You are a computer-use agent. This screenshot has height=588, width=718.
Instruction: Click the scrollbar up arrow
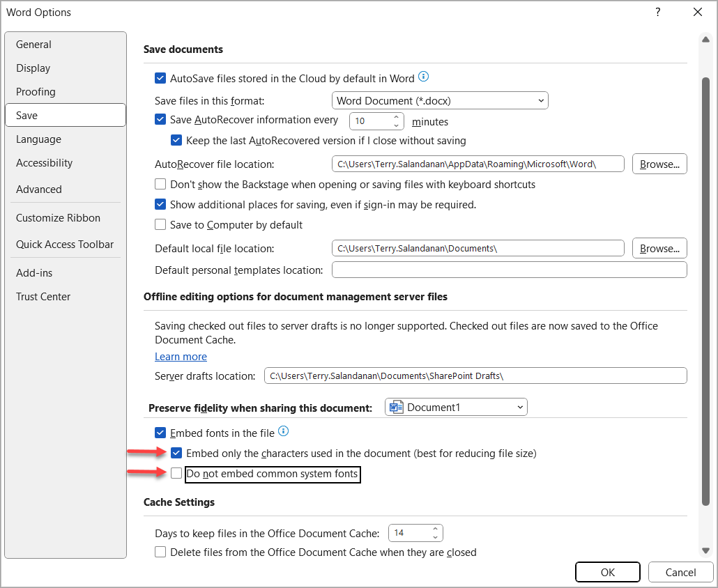(x=705, y=40)
